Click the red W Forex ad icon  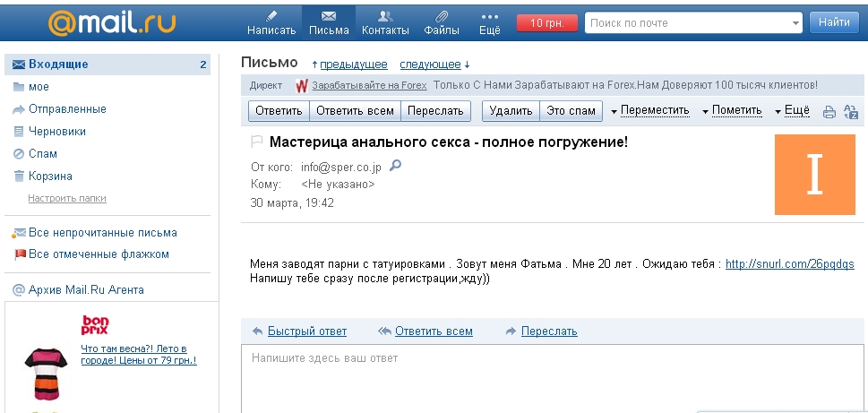pyautogui.click(x=302, y=86)
